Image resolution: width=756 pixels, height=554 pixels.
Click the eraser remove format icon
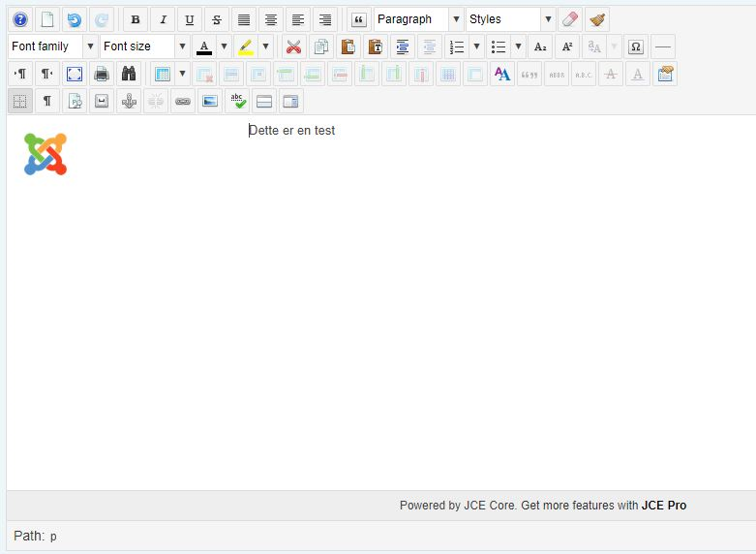click(570, 19)
